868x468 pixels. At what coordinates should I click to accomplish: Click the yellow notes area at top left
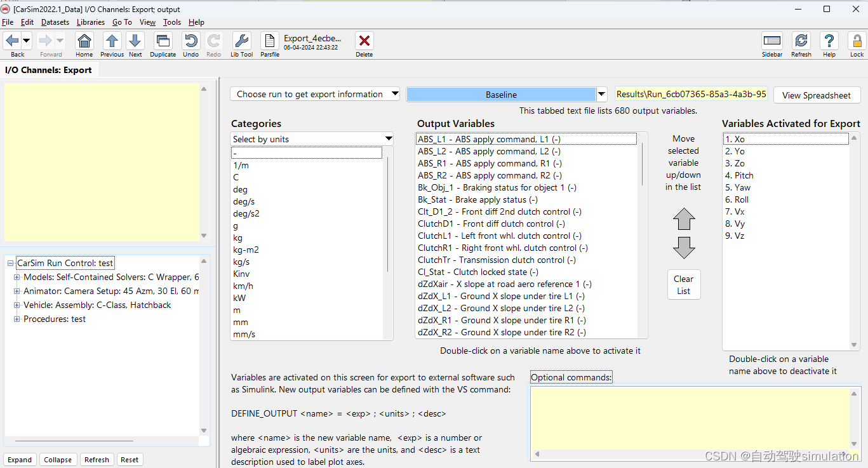click(x=102, y=163)
